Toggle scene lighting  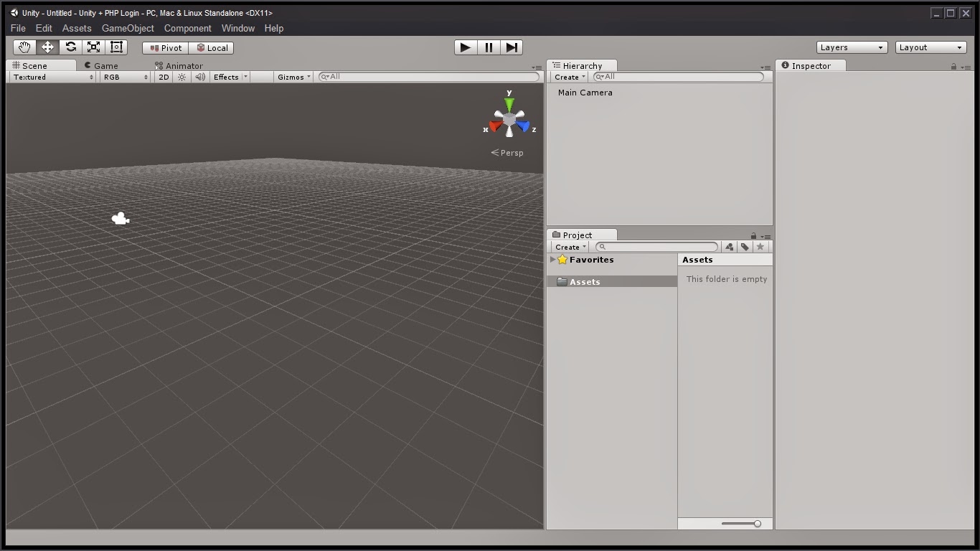(x=182, y=77)
